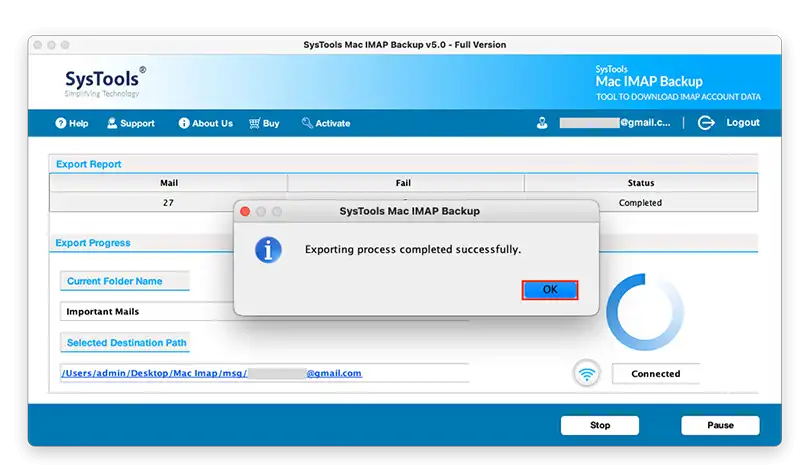
Task: Click the circular export progress indicator
Action: point(644,312)
